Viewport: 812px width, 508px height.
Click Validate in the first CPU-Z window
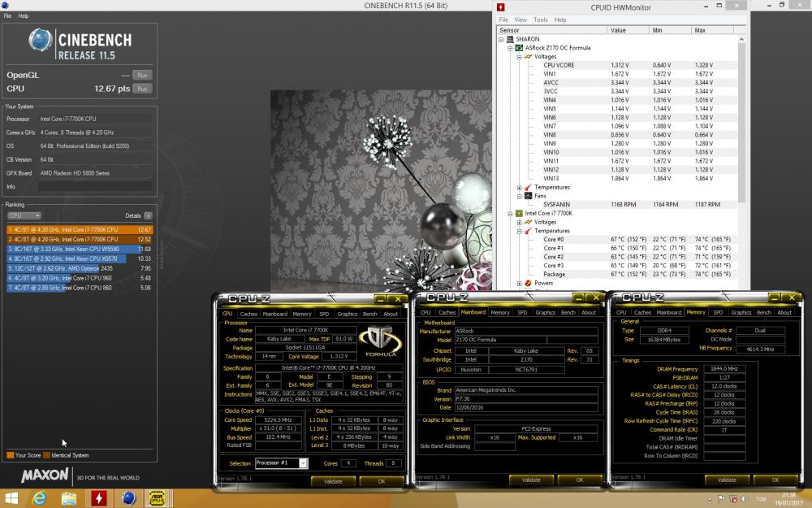[x=333, y=481]
